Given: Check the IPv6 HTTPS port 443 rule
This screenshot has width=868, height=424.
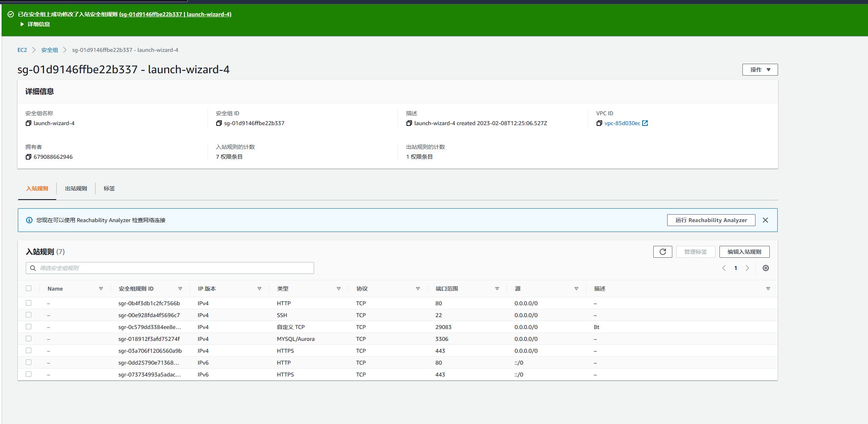Looking at the screenshot, I should [x=29, y=374].
